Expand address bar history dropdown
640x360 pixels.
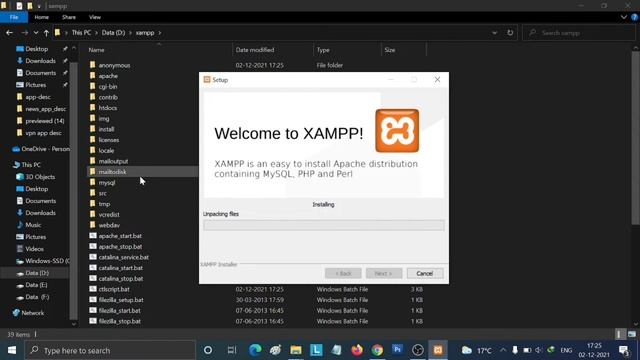click(494, 33)
